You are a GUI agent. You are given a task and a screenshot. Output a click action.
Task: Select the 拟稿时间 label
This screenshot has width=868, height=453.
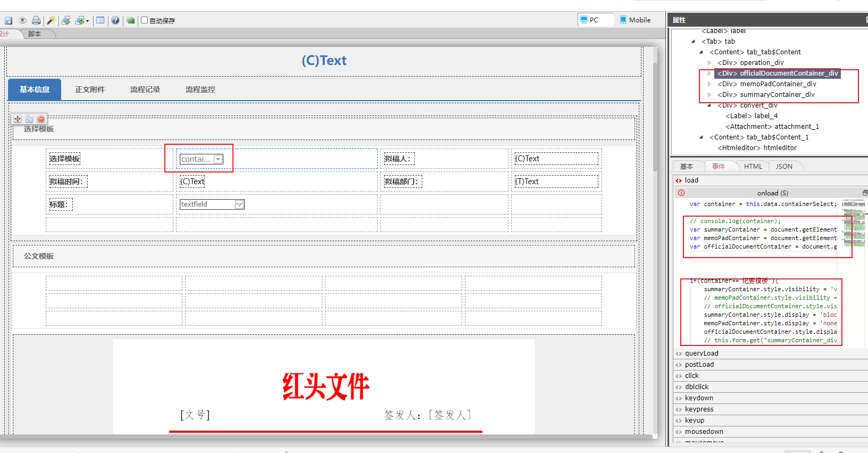[69, 182]
